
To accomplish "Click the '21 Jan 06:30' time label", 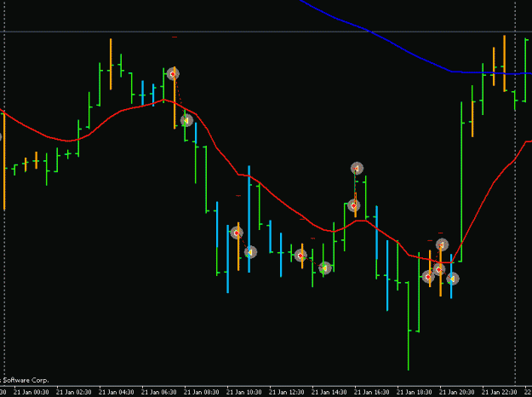I will tap(159, 392).
